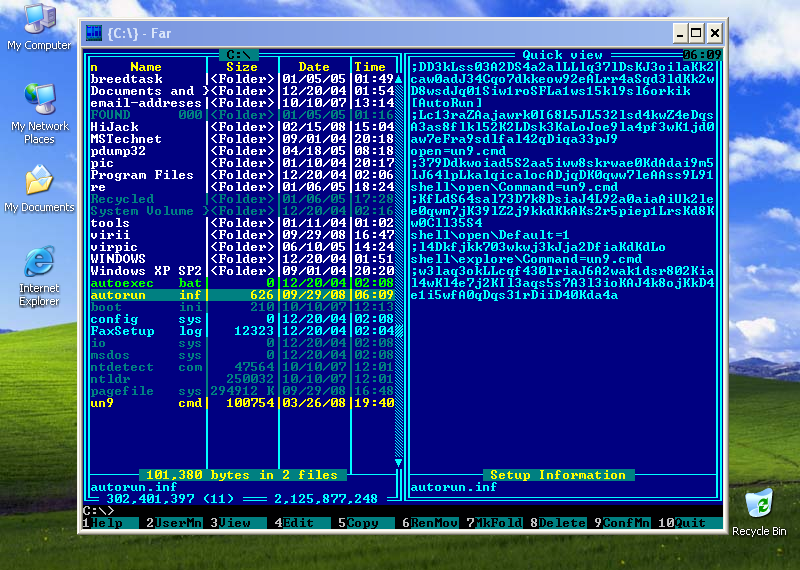The height and width of the screenshot is (570, 800).
Task: Select the ntdetect com file row
Action: click(242, 367)
